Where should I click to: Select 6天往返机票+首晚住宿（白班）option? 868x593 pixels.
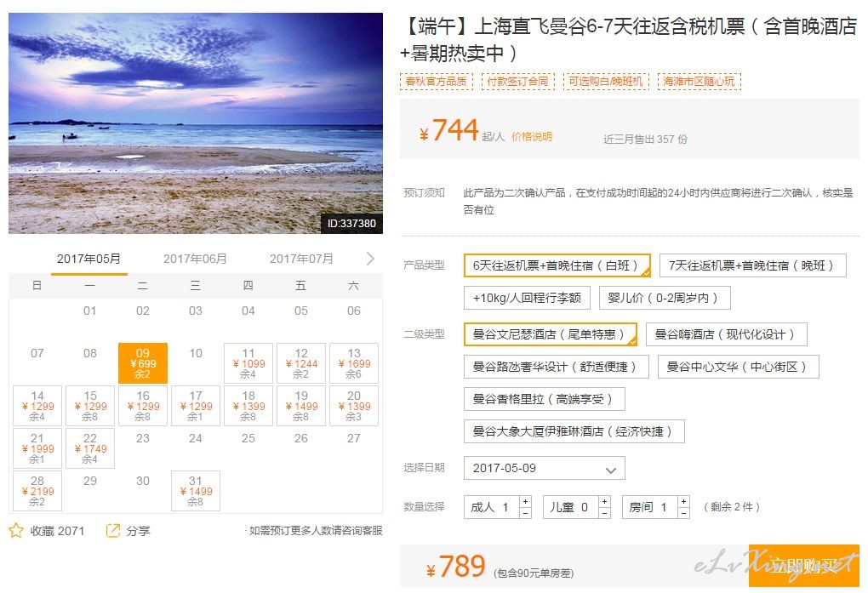557,265
